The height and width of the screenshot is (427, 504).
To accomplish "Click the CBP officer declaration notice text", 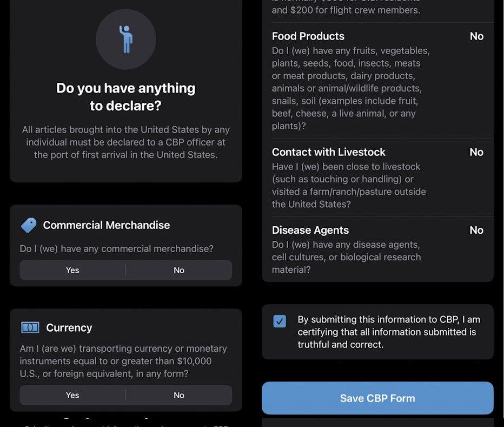I will click(x=126, y=142).
